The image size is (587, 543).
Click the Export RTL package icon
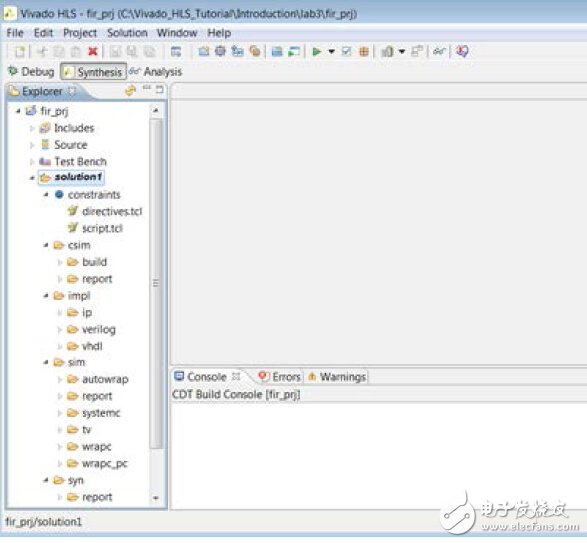click(x=364, y=51)
